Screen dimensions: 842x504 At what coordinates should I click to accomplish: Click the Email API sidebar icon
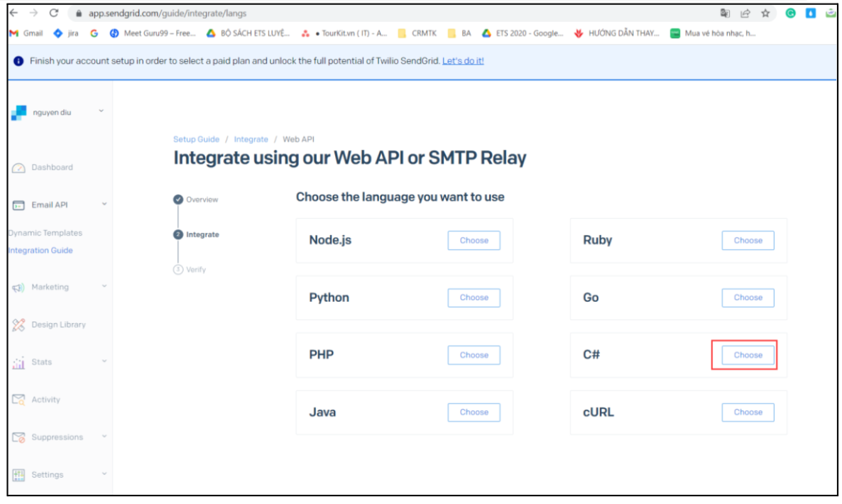[x=18, y=206]
